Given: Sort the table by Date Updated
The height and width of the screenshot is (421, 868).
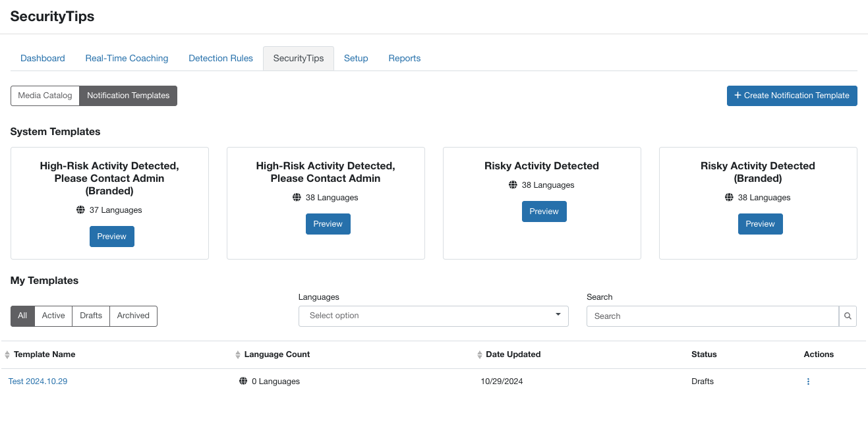Looking at the screenshot, I should [x=479, y=354].
